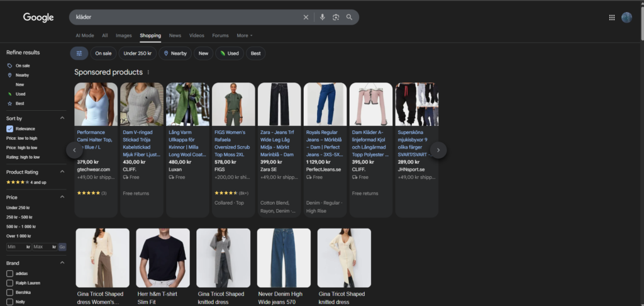Open the filters tune chip
This screenshot has width=644, height=306.
click(79, 54)
